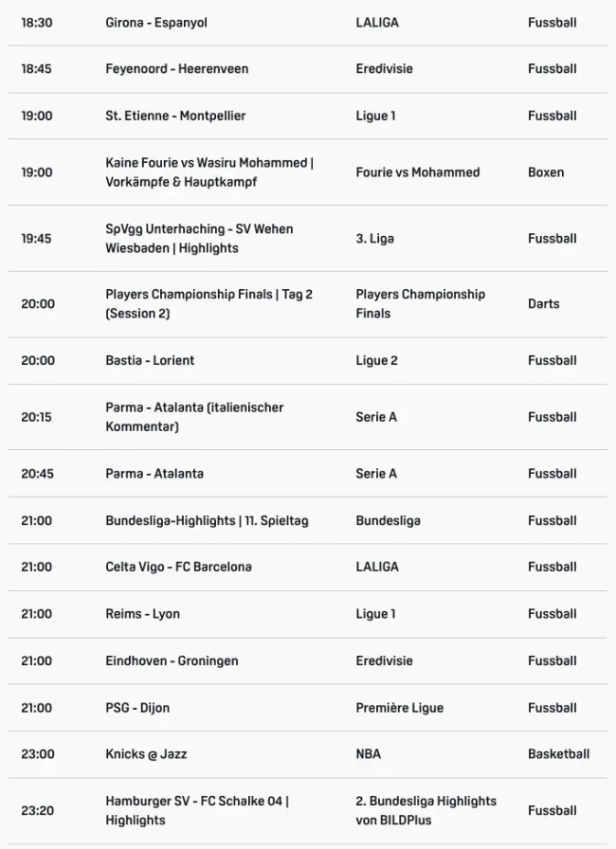Click the Première Ligue competition label
The image size is (616, 849).
tap(399, 708)
